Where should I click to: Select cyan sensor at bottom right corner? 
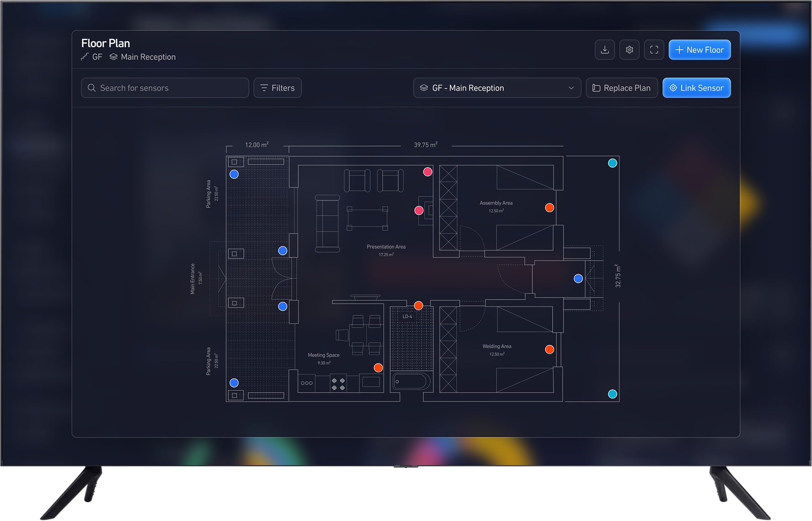point(613,394)
